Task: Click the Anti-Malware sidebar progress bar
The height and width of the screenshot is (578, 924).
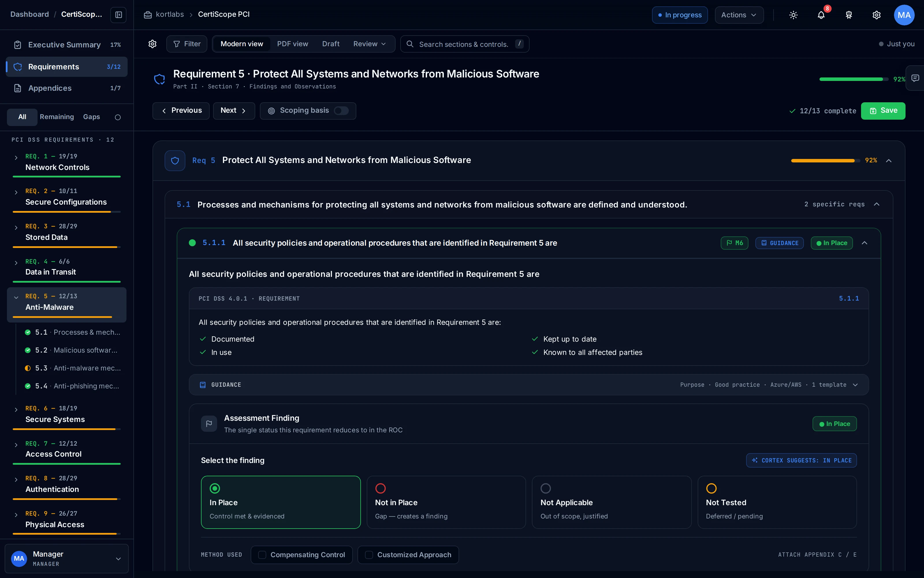Action: click(66, 317)
